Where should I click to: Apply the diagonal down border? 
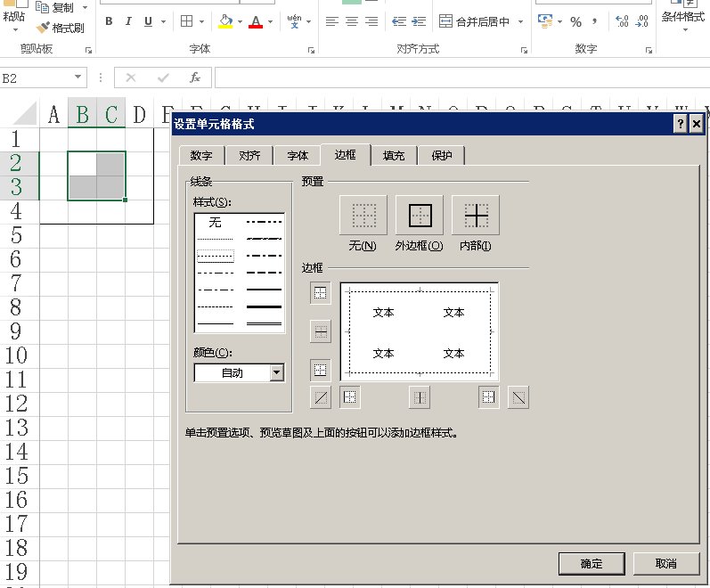518,397
